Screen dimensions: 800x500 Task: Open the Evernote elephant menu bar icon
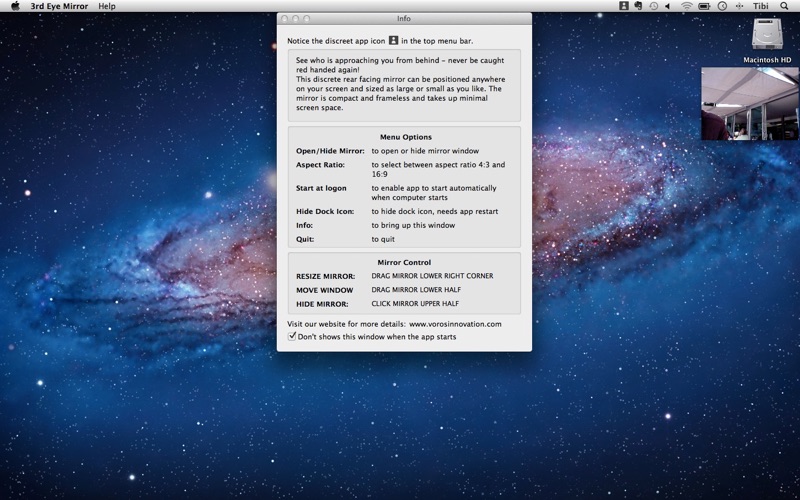[637, 6]
